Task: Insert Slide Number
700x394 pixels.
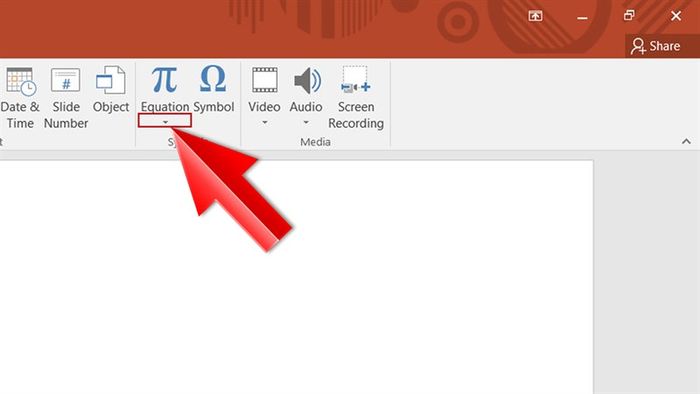Action: pos(66,98)
